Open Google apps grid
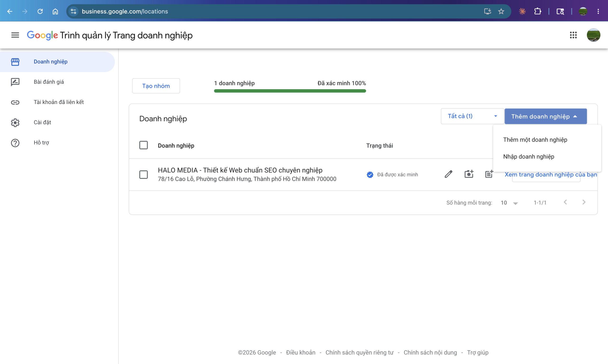This screenshot has width=608, height=364. (573, 35)
